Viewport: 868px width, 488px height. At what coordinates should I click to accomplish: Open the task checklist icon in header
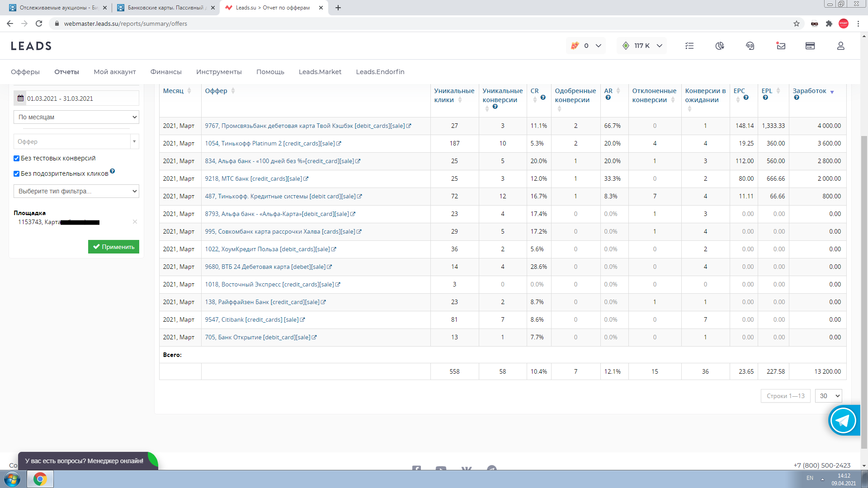coord(689,46)
